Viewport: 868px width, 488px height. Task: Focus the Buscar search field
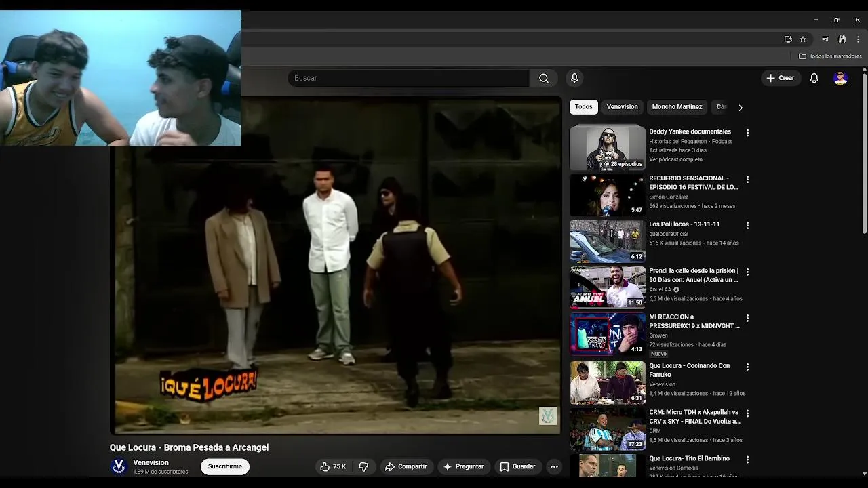[408, 78]
